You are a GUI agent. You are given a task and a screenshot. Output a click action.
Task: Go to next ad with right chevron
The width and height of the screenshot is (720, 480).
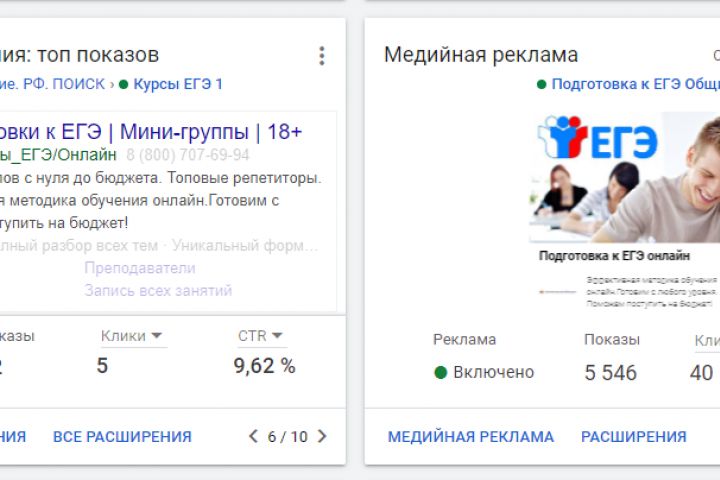pos(322,436)
